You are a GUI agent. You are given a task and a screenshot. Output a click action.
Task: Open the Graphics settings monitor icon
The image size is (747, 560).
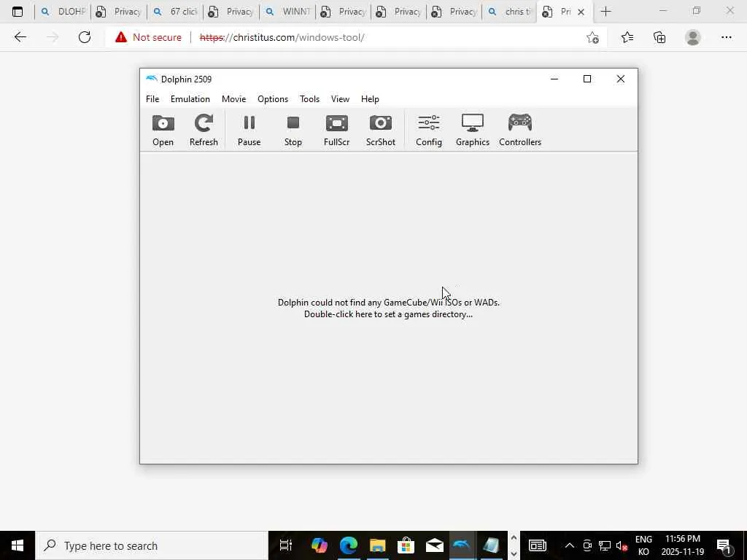pyautogui.click(x=473, y=130)
